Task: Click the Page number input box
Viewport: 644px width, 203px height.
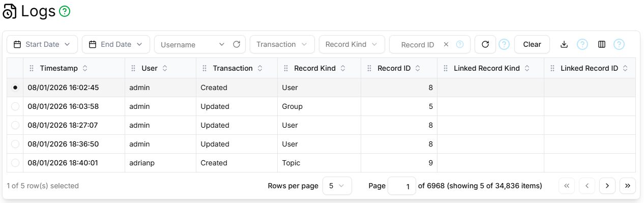Action: [402, 186]
